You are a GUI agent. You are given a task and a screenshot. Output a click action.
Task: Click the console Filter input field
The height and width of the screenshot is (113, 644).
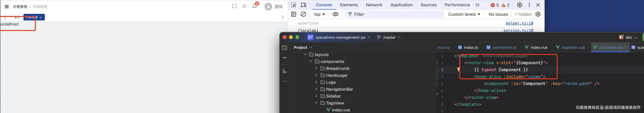[x=398, y=14]
